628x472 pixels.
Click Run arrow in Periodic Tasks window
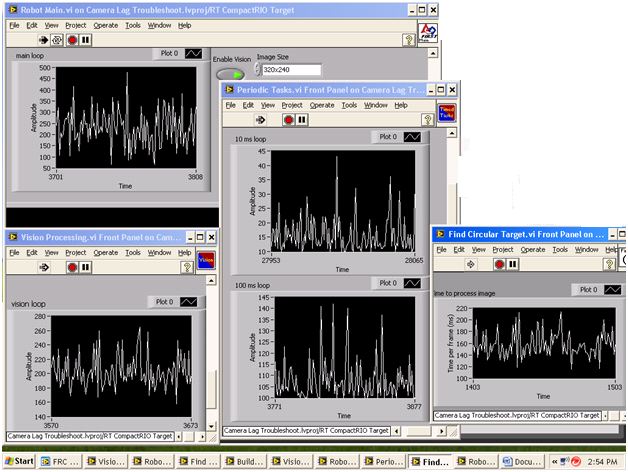click(260, 120)
